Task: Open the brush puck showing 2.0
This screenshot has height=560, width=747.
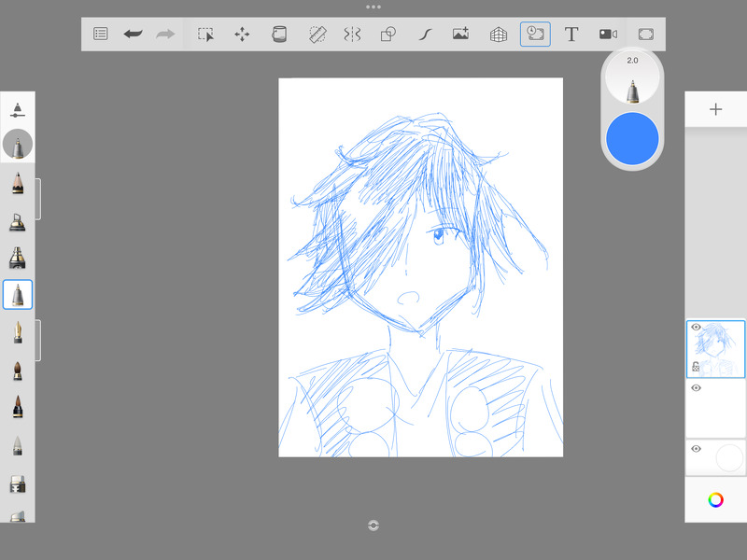Action: (x=632, y=77)
